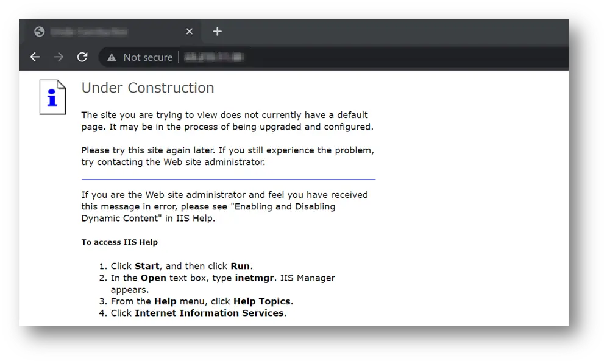Click the blue info document icon on the page
Viewport: 607px width, 364px height.
[x=52, y=97]
